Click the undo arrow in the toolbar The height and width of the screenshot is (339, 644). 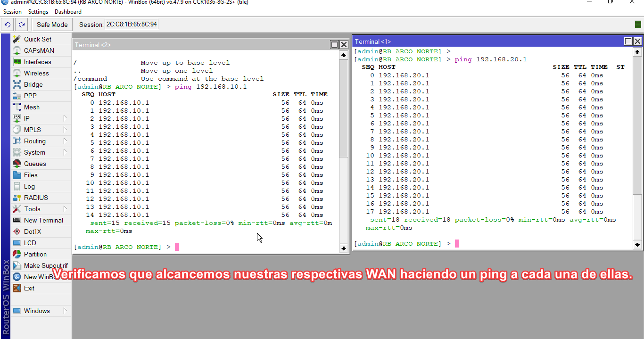7,24
